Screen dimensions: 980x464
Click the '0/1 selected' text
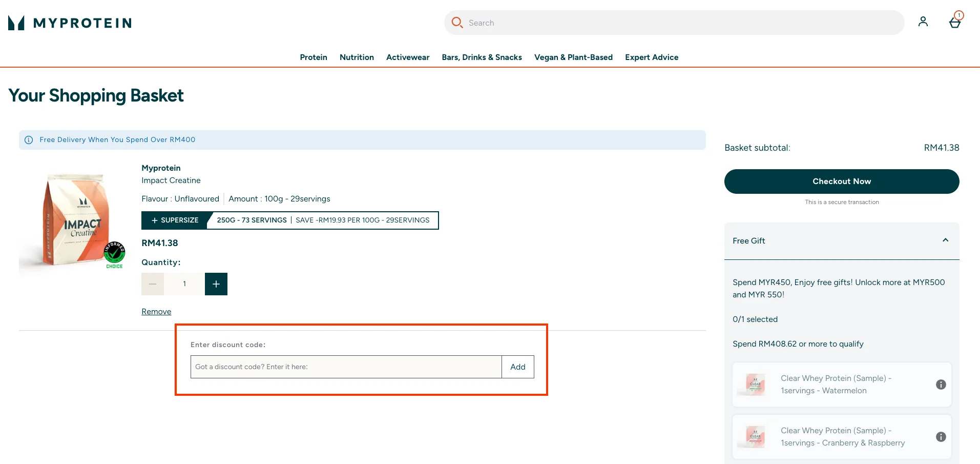pyautogui.click(x=755, y=319)
